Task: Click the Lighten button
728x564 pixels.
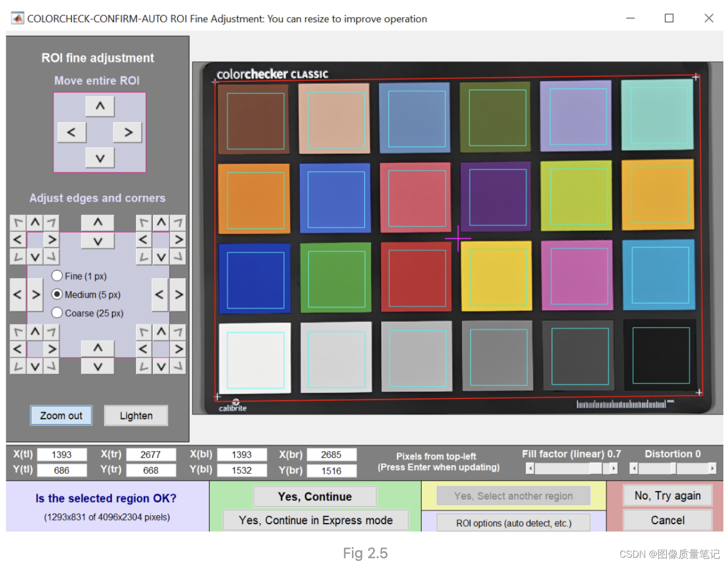Action: click(x=136, y=416)
